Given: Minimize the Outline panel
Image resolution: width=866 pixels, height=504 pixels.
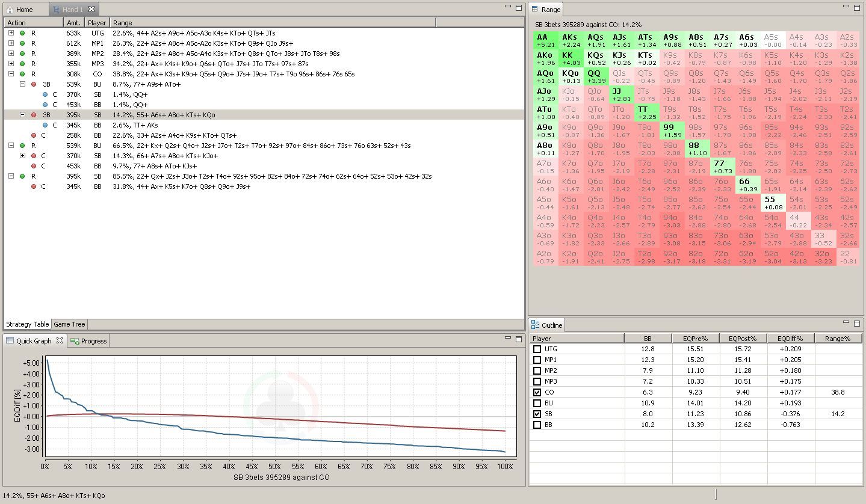Looking at the screenshot, I should [846, 323].
